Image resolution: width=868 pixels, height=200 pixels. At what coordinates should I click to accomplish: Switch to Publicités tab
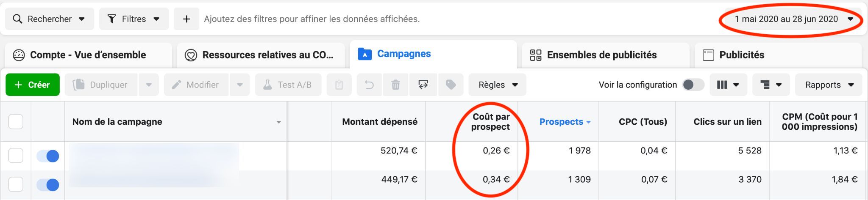(778, 55)
